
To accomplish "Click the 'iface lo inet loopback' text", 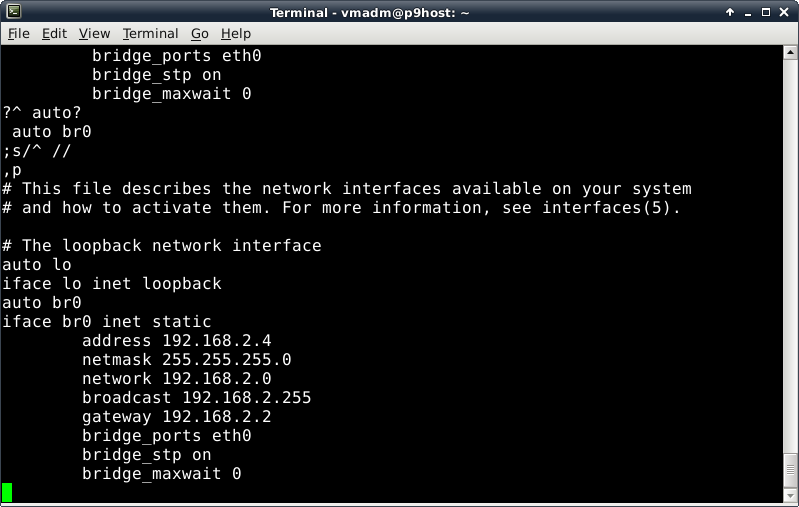I will 112,283.
